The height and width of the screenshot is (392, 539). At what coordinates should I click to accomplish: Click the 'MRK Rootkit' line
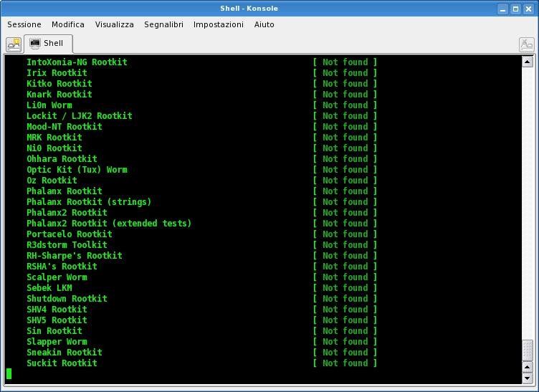click(x=54, y=138)
